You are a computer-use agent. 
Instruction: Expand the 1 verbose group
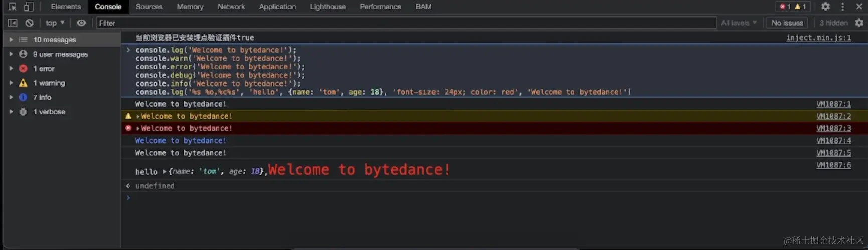(11, 112)
